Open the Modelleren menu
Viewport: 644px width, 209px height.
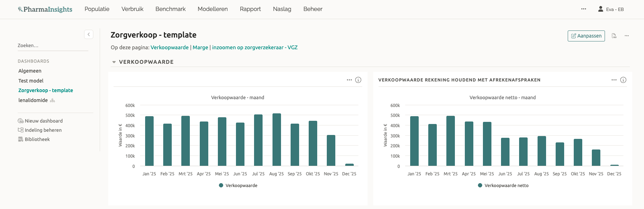(x=213, y=9)
